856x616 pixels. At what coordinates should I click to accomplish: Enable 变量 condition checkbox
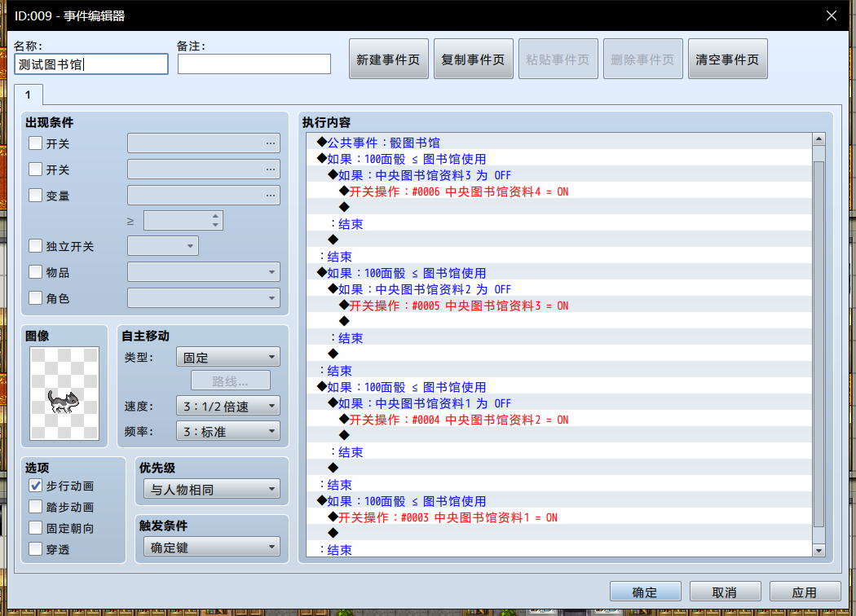(36, 196)
